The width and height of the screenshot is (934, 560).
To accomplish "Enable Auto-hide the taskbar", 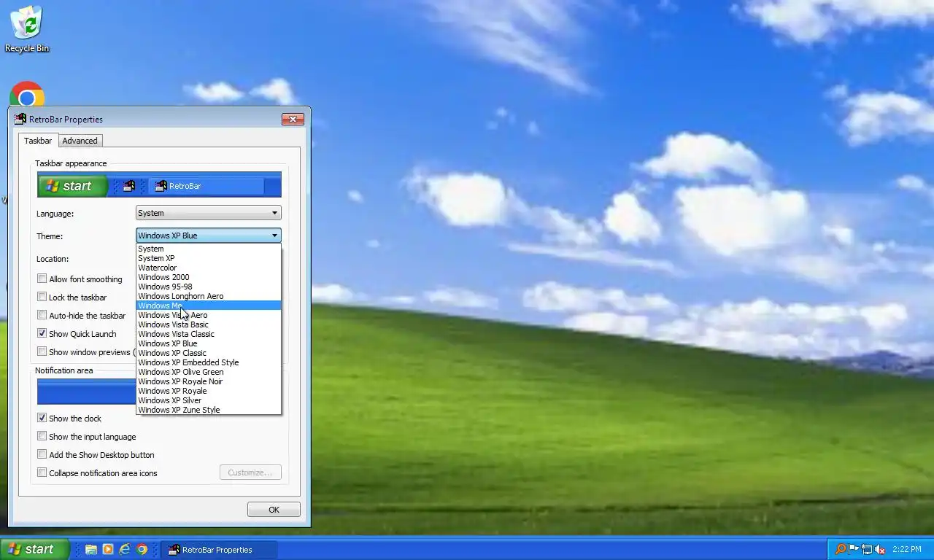I will coord(42,315).
